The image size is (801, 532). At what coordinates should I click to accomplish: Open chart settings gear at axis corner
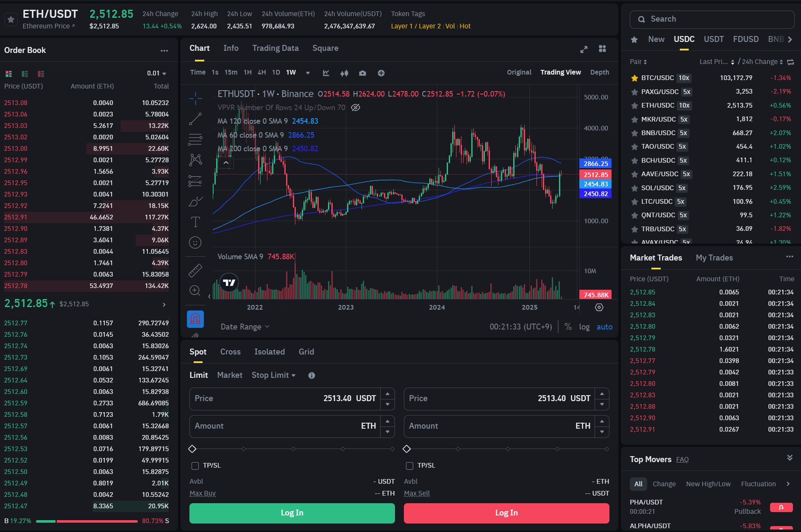coord(599,307)
